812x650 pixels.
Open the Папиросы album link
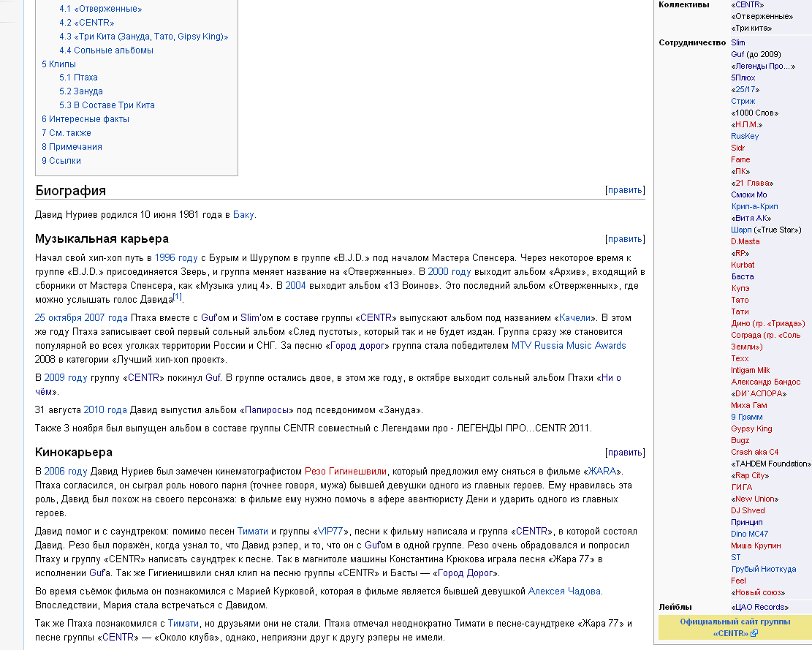point(267,410)
